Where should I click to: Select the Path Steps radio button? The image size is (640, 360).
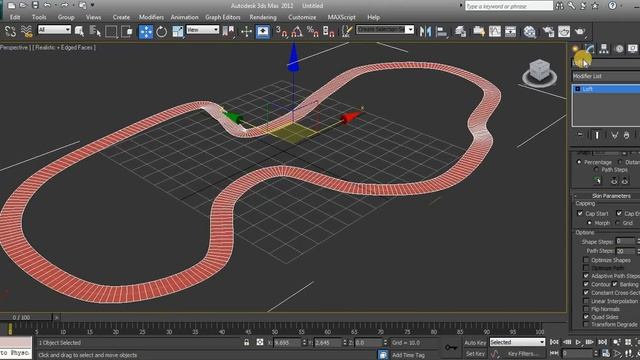click(596, 169)
